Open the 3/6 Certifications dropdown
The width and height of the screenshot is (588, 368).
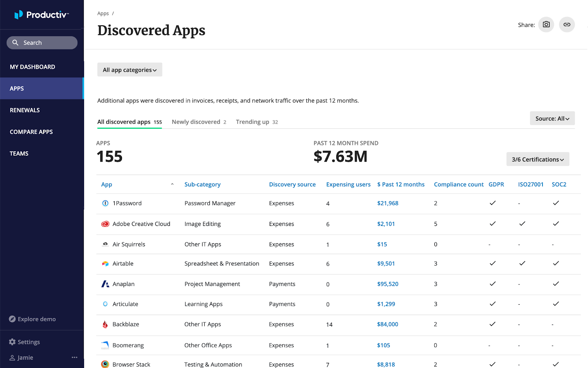point(538,159)
